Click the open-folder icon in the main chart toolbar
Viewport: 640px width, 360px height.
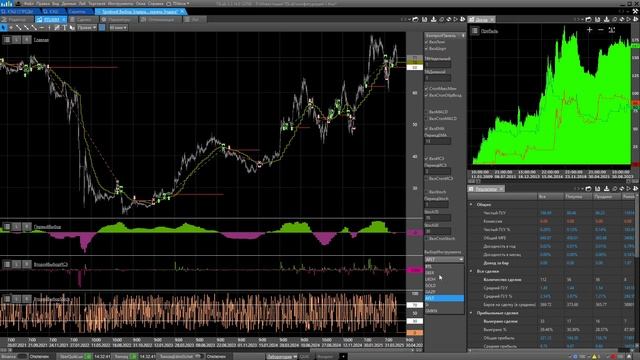(x=416, y=19)
